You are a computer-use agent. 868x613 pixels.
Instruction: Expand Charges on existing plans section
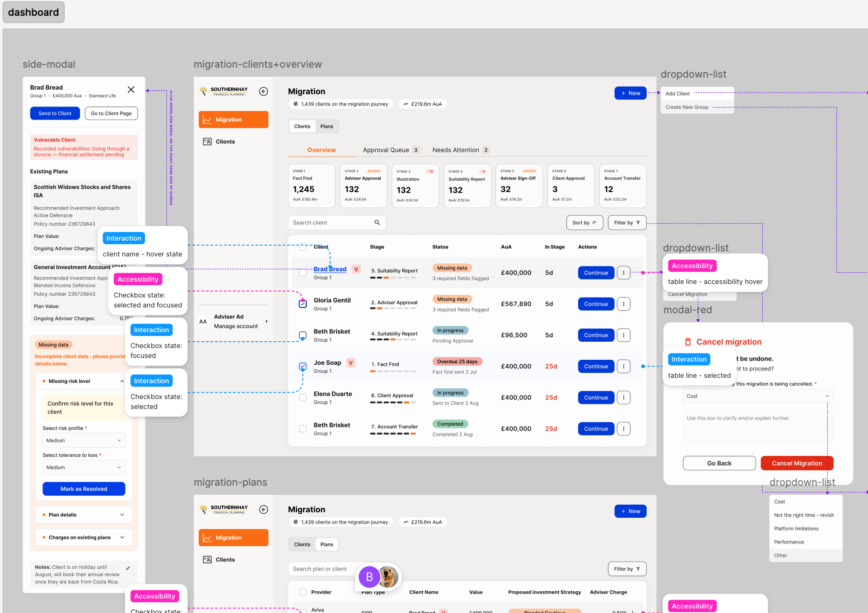[84, 537]
